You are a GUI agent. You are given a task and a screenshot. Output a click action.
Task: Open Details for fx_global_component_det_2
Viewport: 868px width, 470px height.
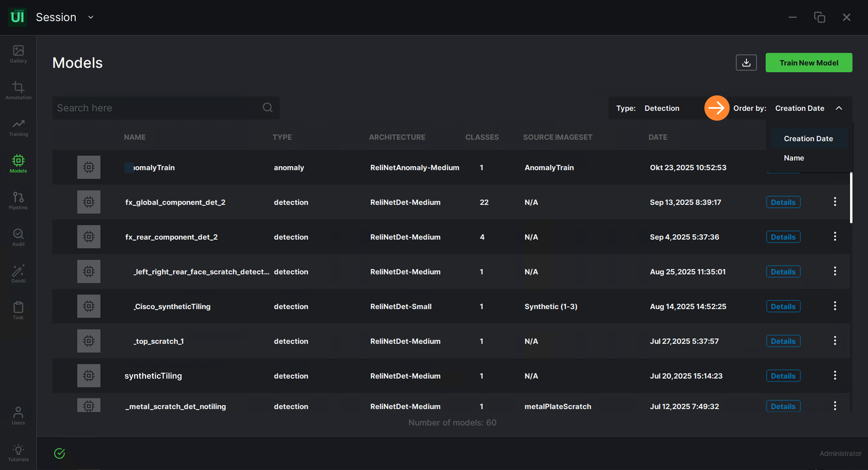783,202
